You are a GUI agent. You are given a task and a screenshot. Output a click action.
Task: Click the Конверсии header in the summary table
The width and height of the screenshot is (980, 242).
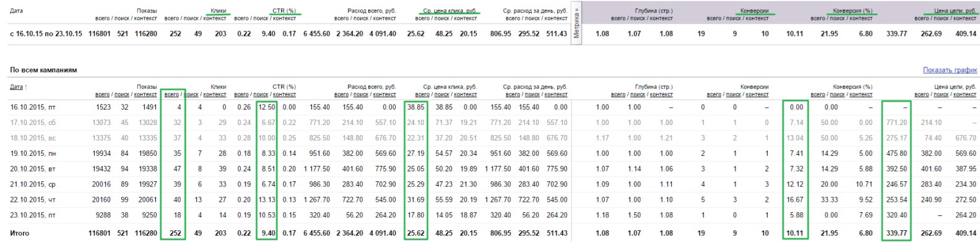[x=755, y=11]
